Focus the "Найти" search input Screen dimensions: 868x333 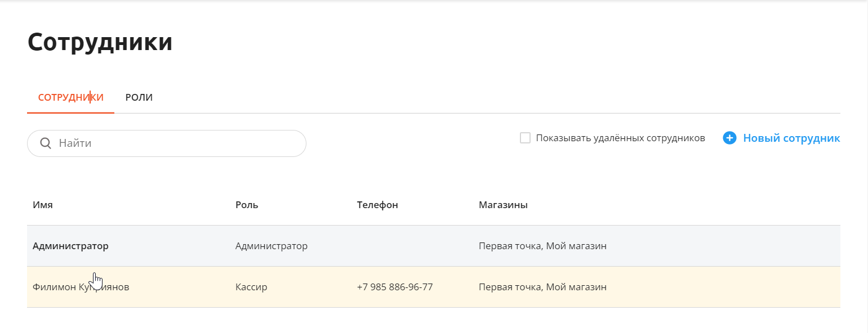point(167,143)
